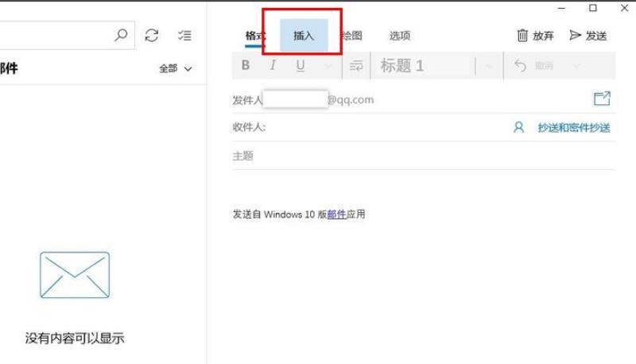Toggle Underline formatting
Viewport: 636px width, 364px height.
(301, 65)
